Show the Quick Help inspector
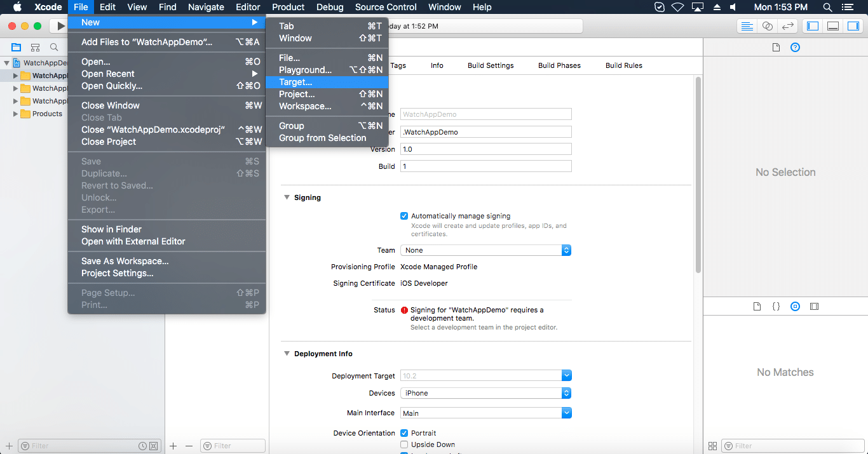 pyautogui.click(x=795, y=48)
